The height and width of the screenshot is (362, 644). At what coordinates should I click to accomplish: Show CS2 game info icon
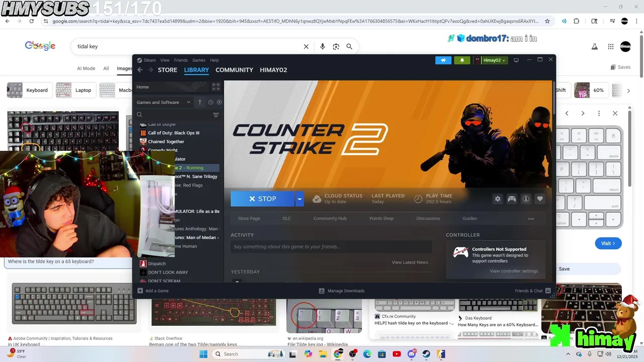[526, 199]
